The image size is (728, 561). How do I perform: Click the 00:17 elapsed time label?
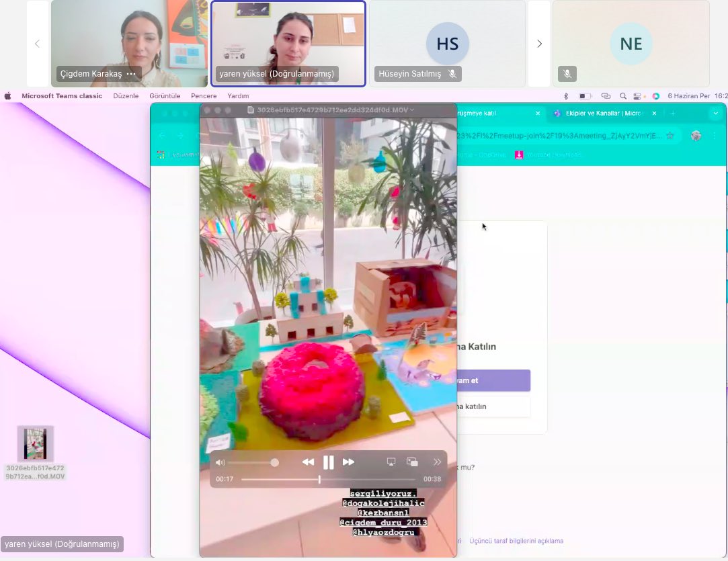pyautogui.click(x=225, y=479)
